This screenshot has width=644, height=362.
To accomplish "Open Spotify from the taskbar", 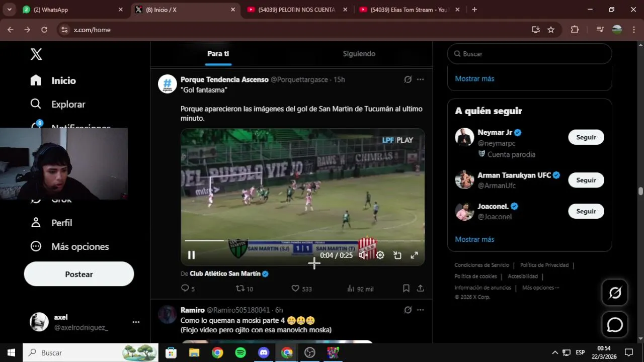I will coord(240,352).
